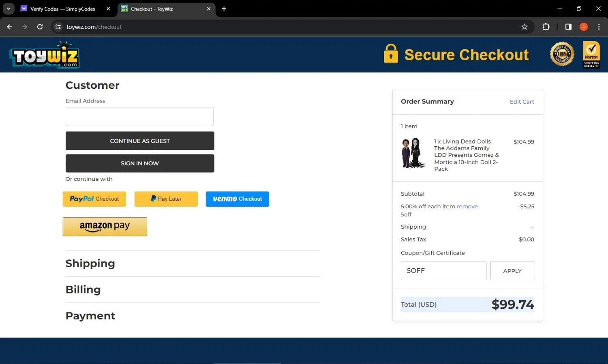Click the 100% money back guarantee seal
The width and height of the screenshot is (608, 364).
pyautogui.click(x=562, y=54)
